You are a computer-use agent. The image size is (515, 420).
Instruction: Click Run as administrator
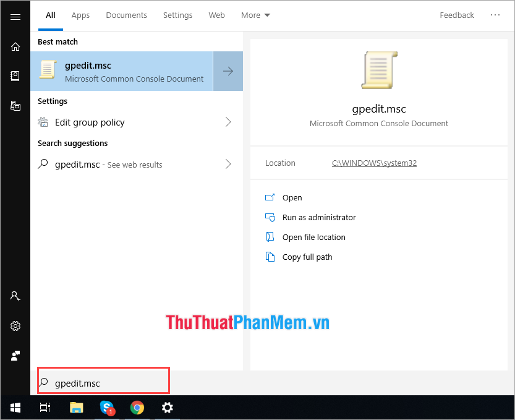[319, 217]
